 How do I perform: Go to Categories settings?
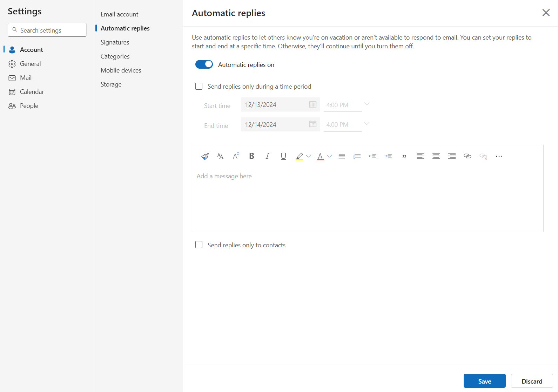(x=115, y=56)
